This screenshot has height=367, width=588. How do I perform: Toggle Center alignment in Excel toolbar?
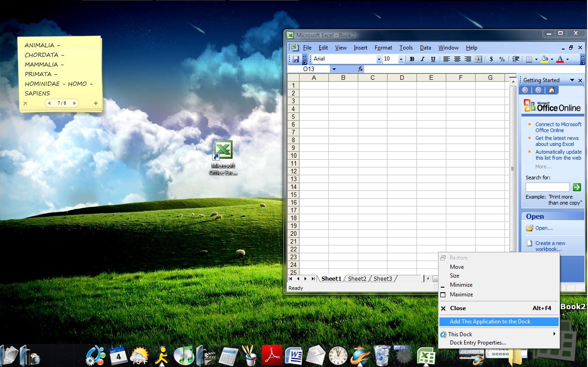[457, 59]
